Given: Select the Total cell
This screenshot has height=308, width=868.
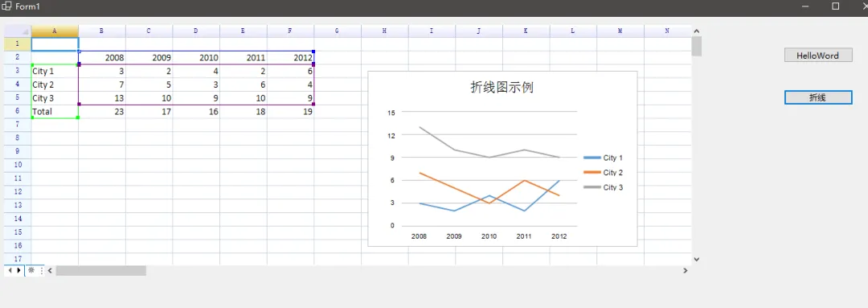Looking at the screenshot, I should 55,111.
